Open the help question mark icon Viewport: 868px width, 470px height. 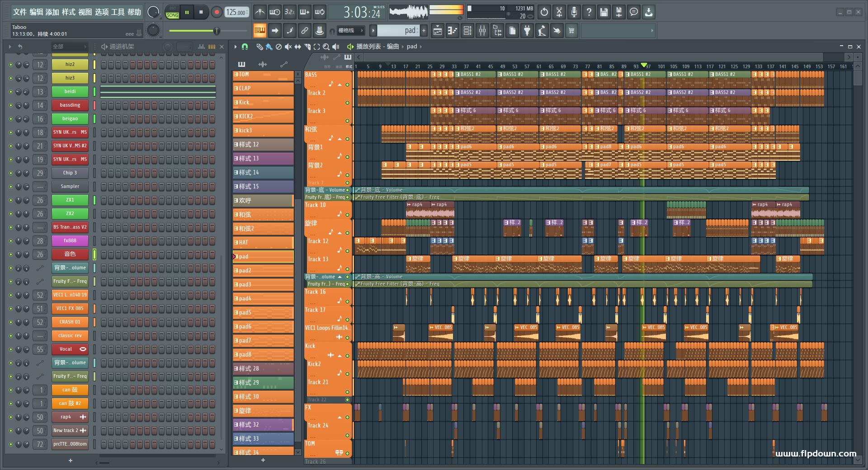click(589, 12)
